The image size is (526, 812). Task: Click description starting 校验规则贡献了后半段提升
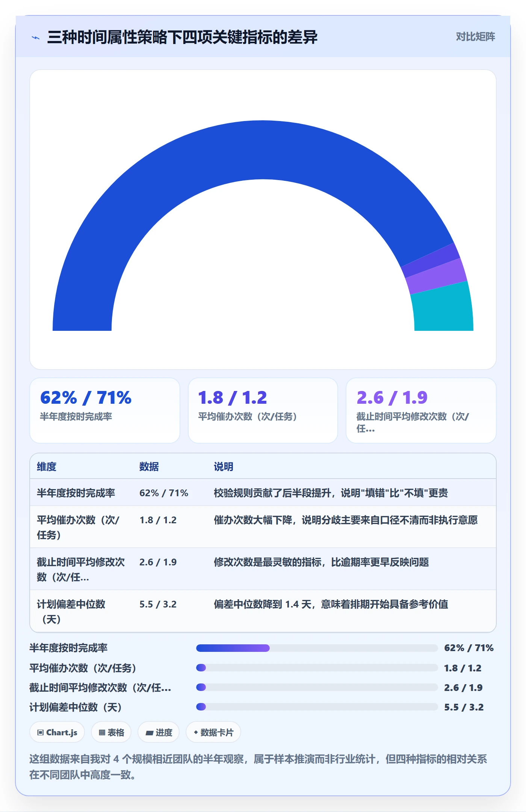pyautogui.click(x=331, y=493)
